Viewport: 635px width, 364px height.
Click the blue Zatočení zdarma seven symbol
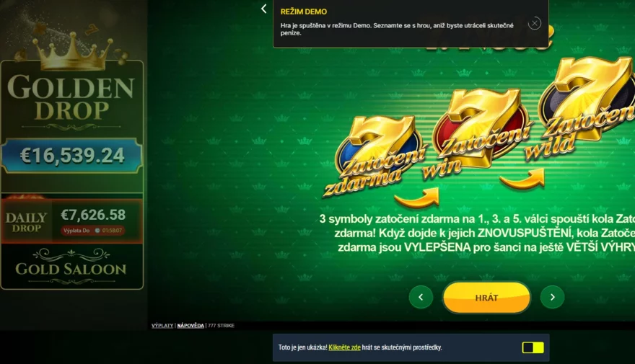375,158
